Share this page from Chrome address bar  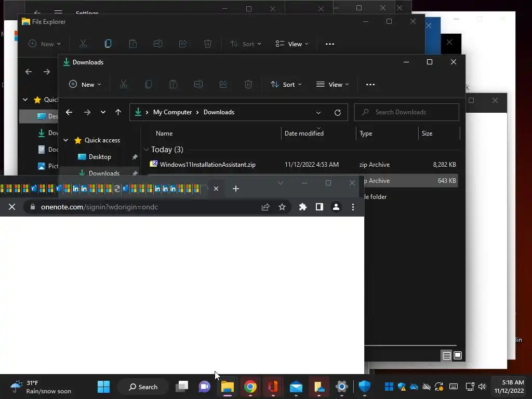[x=265, y=207]
